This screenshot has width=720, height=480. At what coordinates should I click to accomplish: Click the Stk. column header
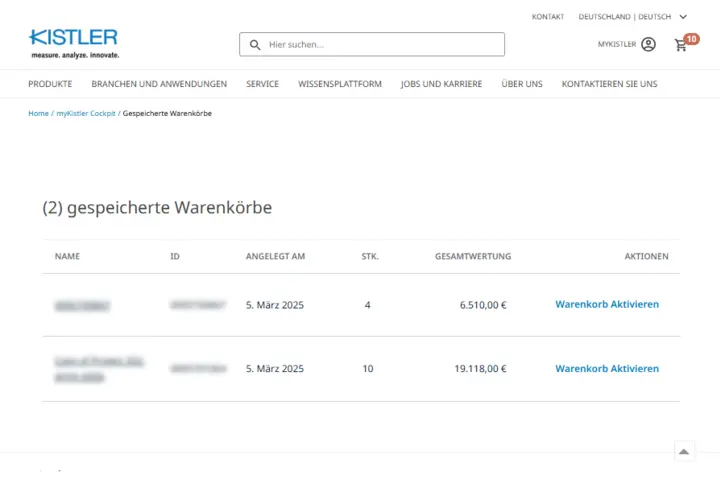coord(370,256)
